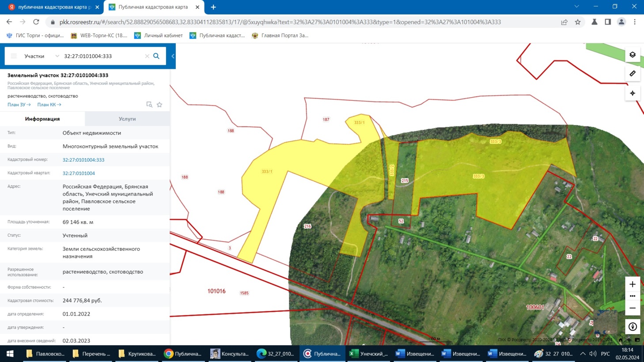Click the basemap thumbnail preview
Screen dimensions: 644x362
(x=606, y=322)
